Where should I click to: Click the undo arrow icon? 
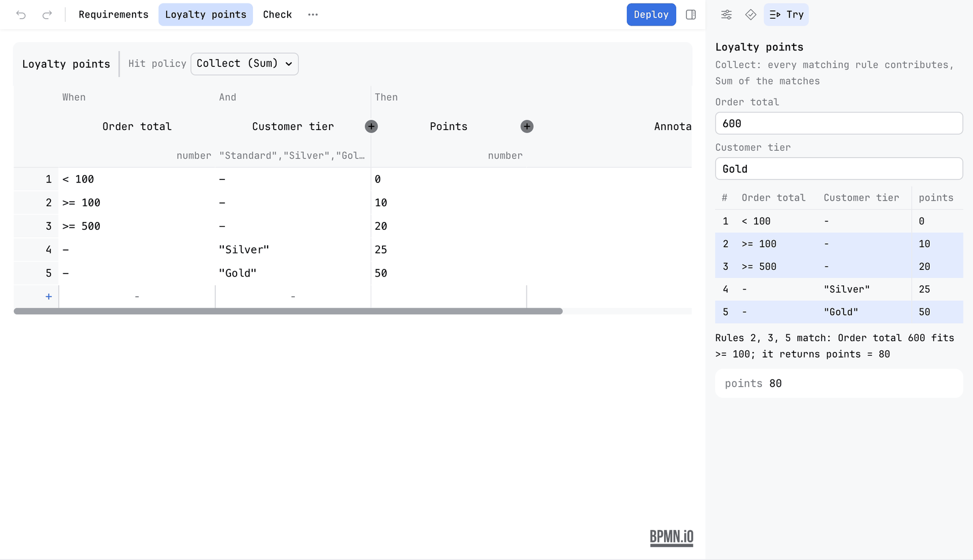coord(21,15)
